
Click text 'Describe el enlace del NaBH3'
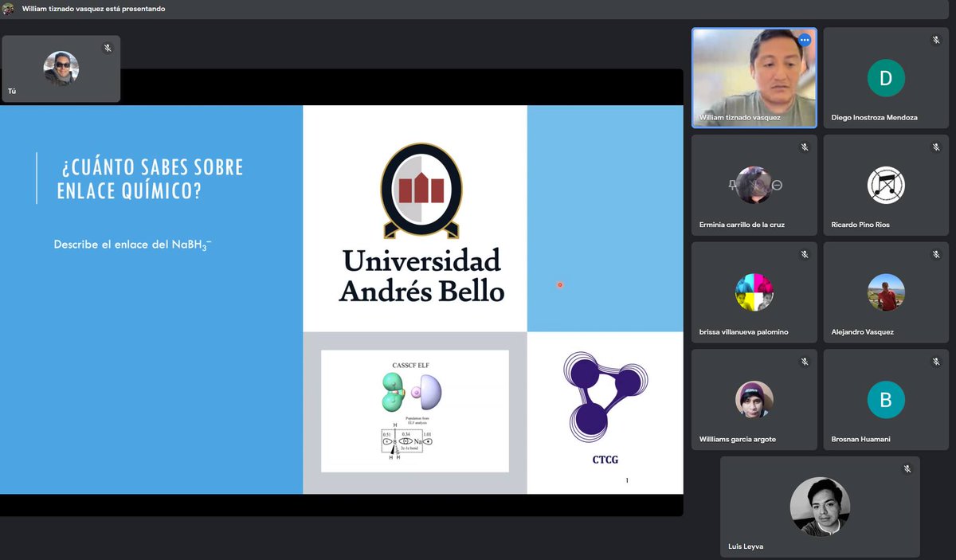point(132,245)
